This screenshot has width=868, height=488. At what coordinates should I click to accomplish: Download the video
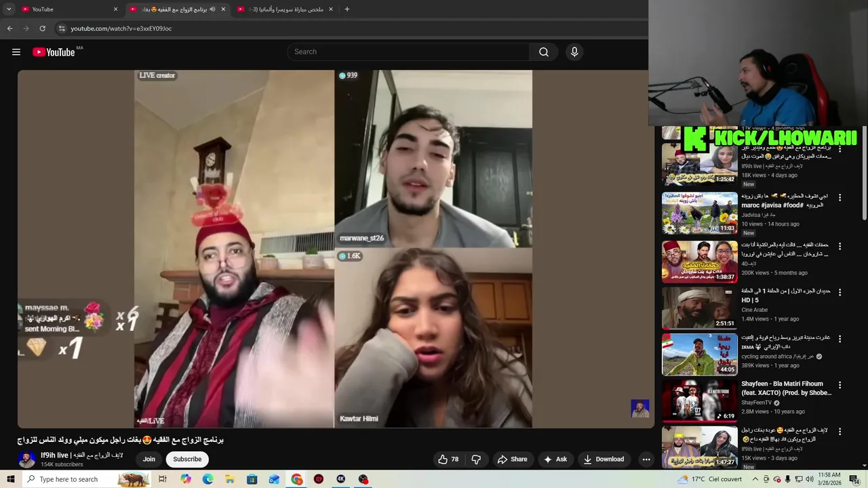click(x=604, y=459)
